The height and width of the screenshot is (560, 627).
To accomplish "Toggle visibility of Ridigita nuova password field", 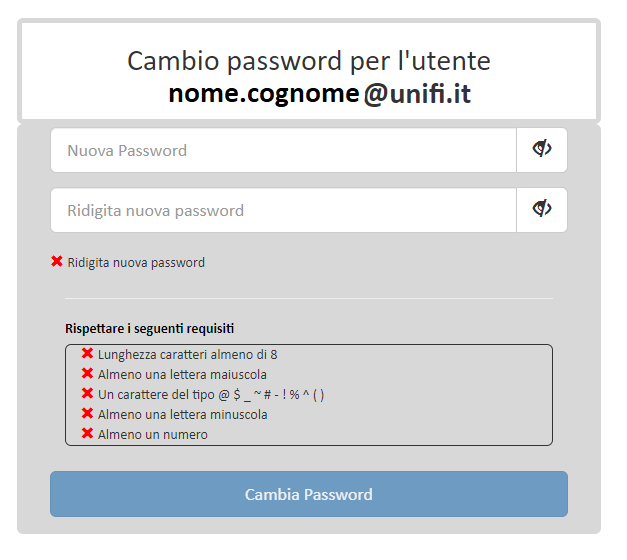I will (x=542, y=210).
